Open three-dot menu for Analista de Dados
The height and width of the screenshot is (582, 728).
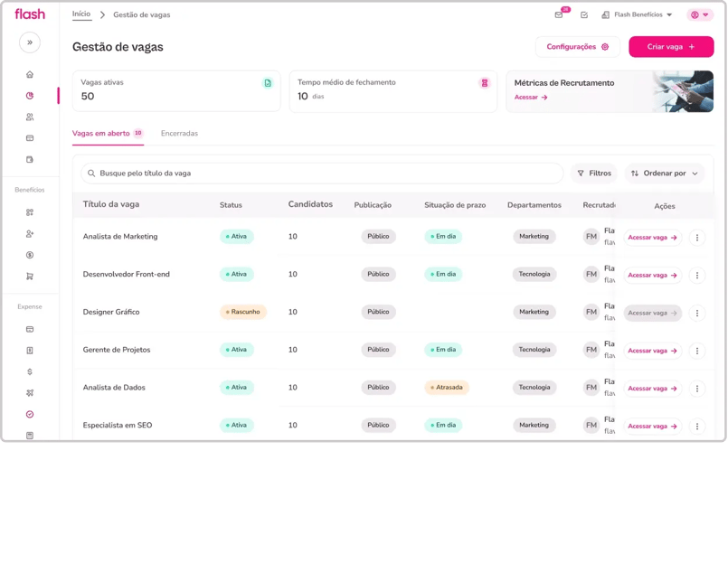(x=697, y=389)
